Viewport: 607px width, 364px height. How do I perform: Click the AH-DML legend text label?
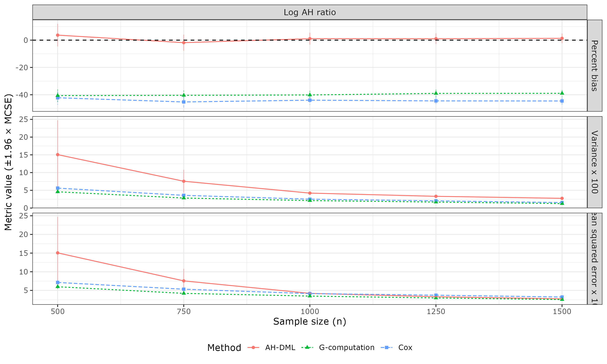[280, 348]
